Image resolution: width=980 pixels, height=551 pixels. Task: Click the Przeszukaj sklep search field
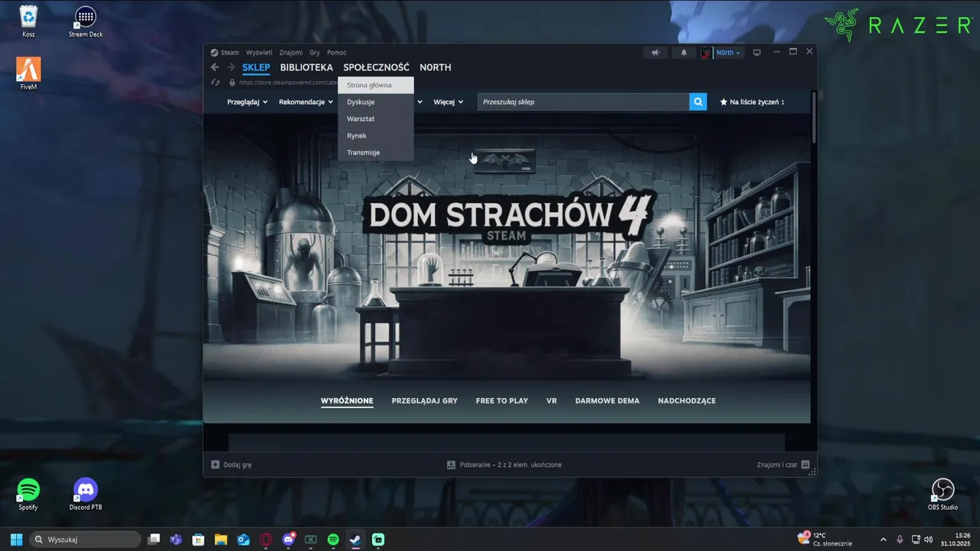[583, 102]
